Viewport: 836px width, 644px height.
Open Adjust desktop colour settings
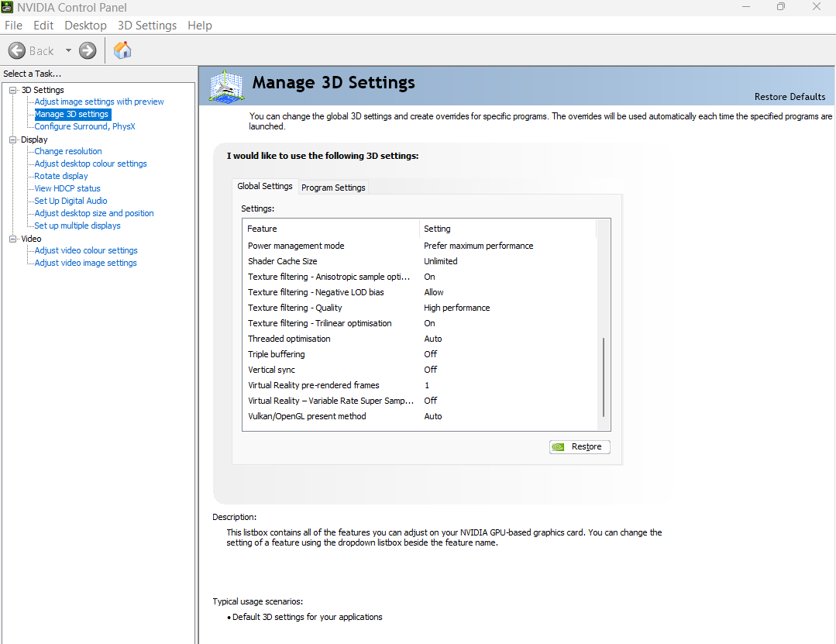point(91,164)
